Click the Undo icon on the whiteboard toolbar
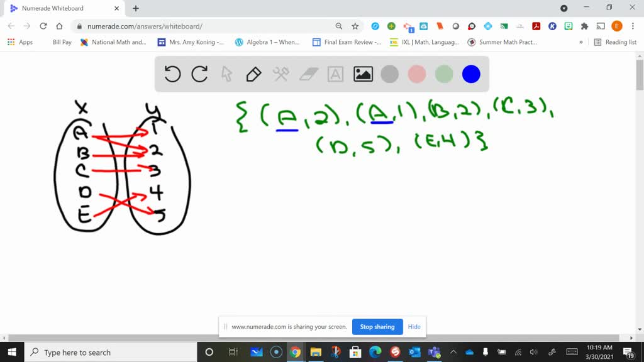Screen dimensions: 644x362 pos(171,74)
